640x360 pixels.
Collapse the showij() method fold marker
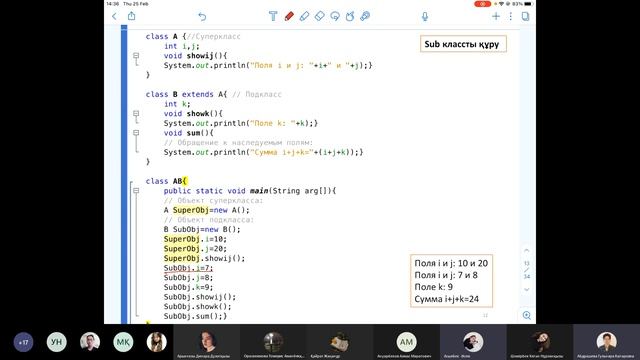pos(136,56)
